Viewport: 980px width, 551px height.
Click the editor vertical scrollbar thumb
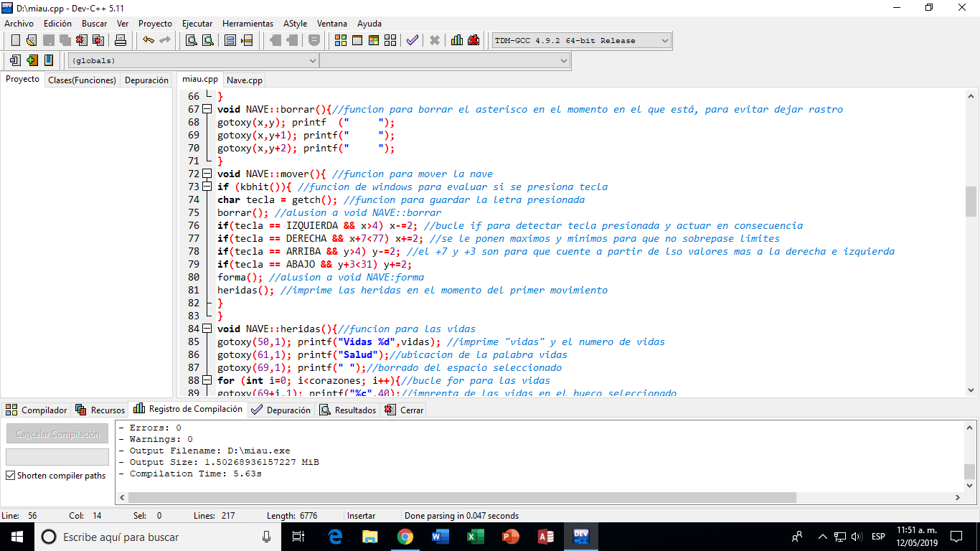pos(971,201)
